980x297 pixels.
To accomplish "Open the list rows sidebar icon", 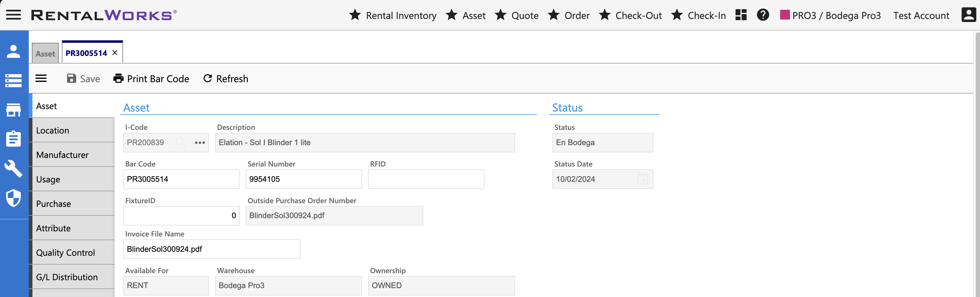I will point(14,81).
